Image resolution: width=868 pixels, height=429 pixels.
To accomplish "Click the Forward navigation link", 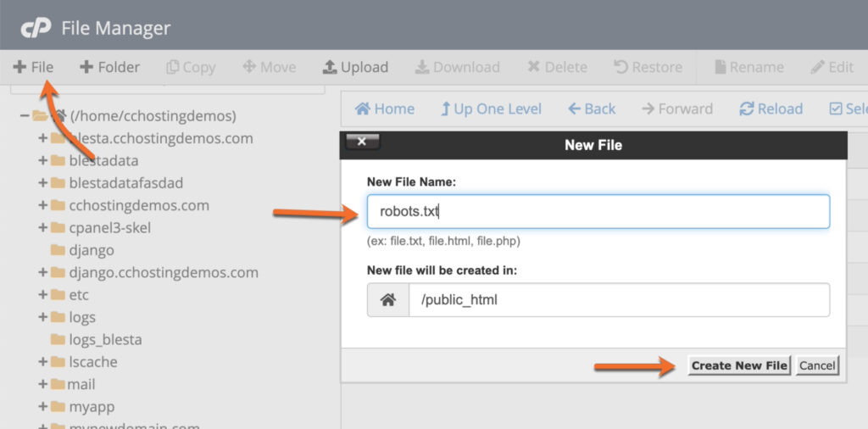I will pos(677,109).
